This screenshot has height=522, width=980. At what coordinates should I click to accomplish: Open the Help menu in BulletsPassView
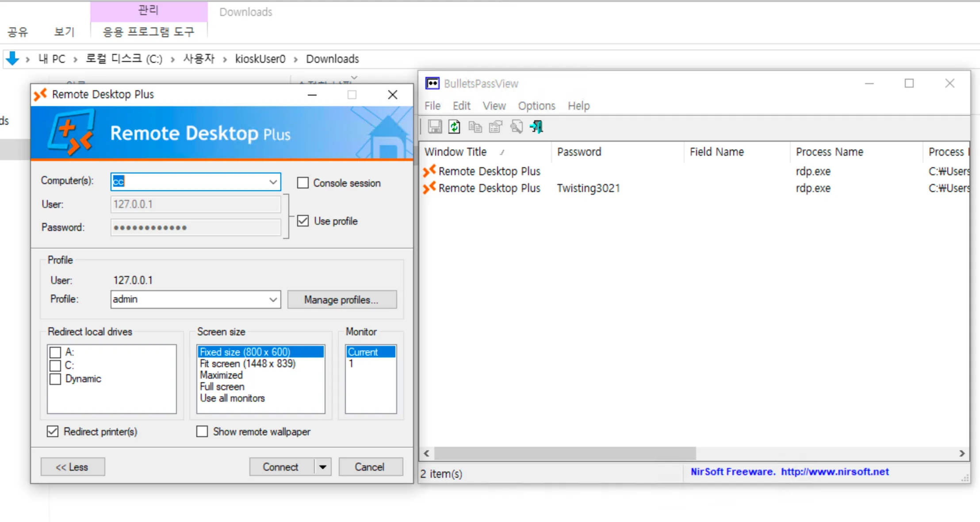tap(578, 106)
